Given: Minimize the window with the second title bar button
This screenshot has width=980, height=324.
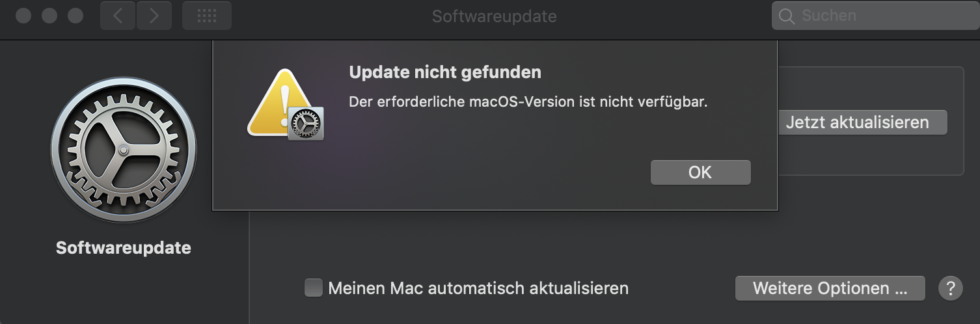Looking at the screenshot, I should tap(49, 16).
